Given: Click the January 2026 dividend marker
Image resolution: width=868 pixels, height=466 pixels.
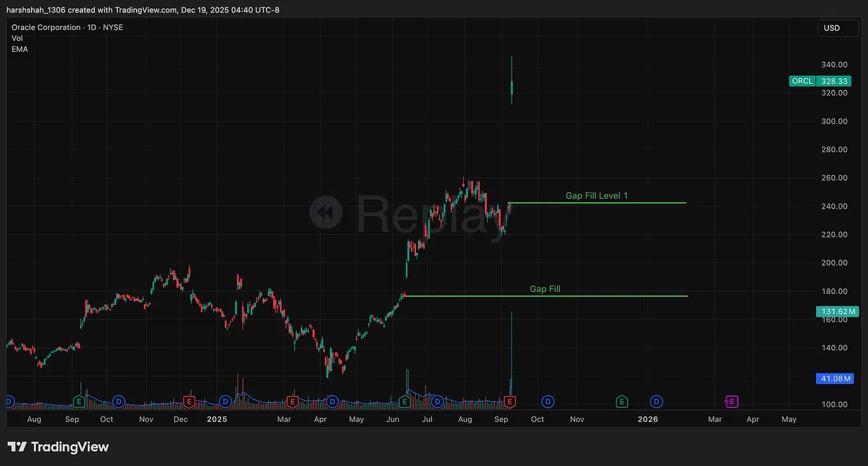Looking at the screenshot, I should pos(657,402).
